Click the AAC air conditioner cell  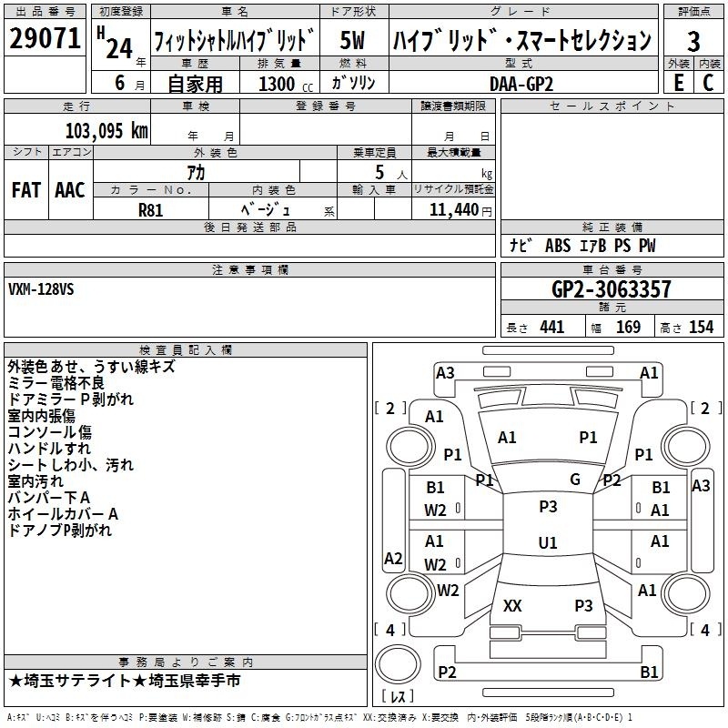pos(69,190)
